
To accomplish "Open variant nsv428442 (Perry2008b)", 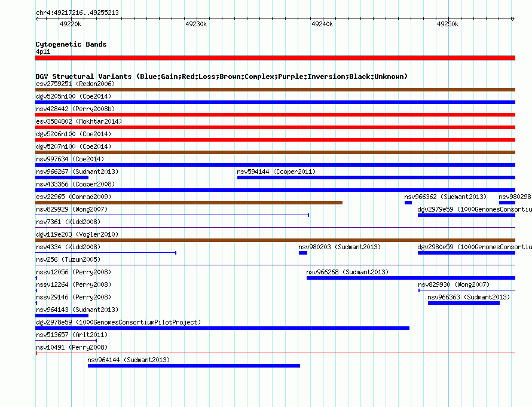I will (75, 109).
